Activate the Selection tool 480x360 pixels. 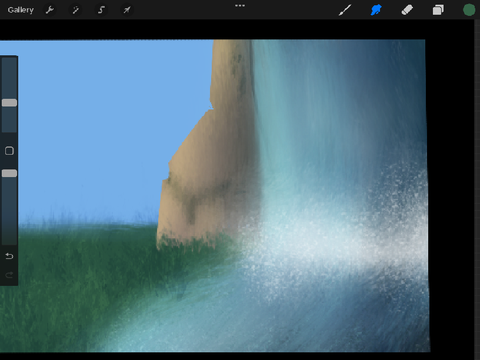tap(101, 10)
